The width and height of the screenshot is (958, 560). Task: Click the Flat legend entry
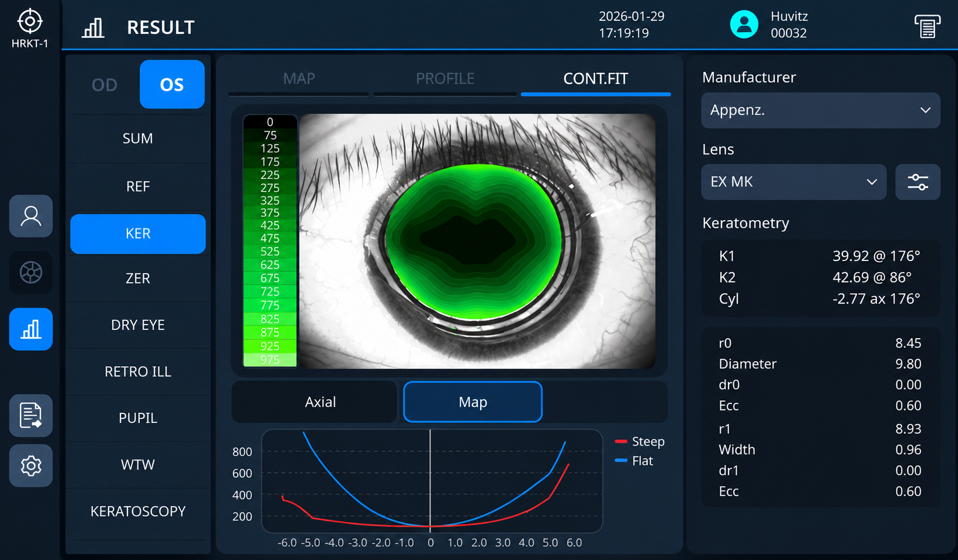(634, 461)
